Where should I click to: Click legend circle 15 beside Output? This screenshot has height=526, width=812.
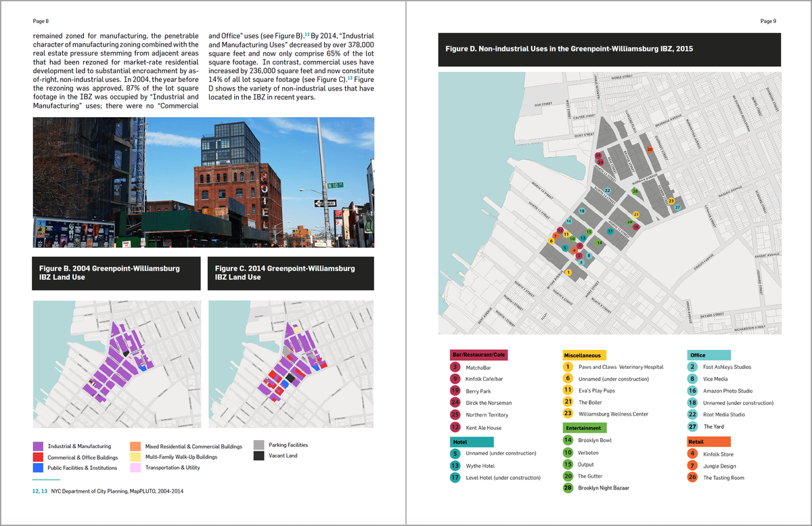568,464
